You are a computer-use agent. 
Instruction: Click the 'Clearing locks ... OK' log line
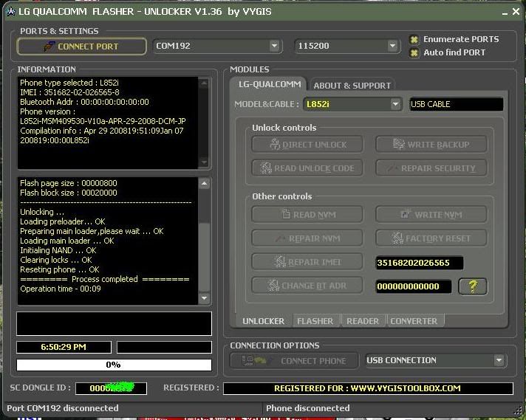pos(56,260)
